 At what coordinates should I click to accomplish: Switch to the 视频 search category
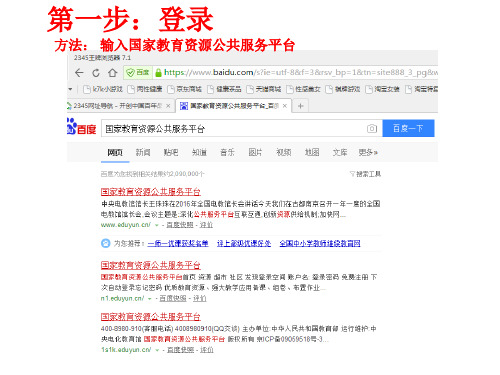click(x=284, y=153)
